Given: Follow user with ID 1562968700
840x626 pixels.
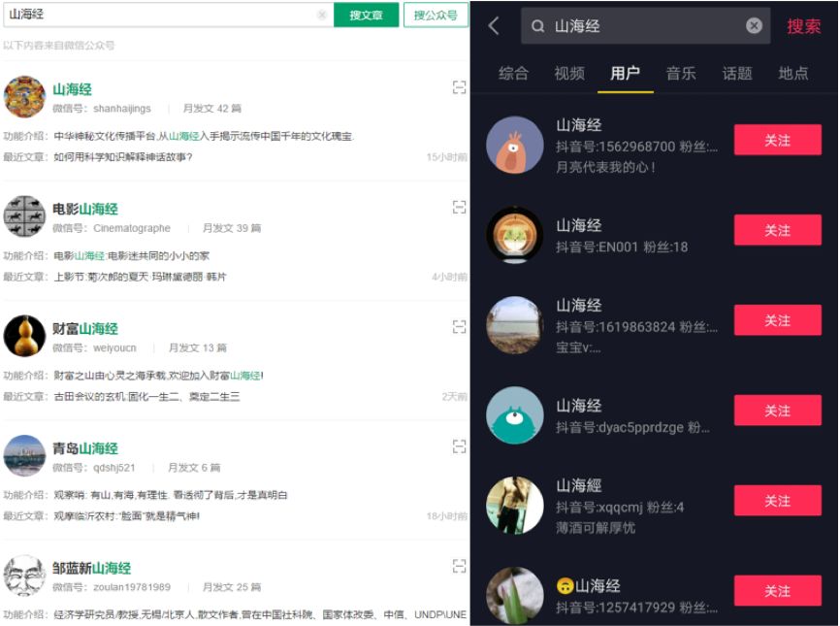Looking at the screenshot, I should 777,140.
